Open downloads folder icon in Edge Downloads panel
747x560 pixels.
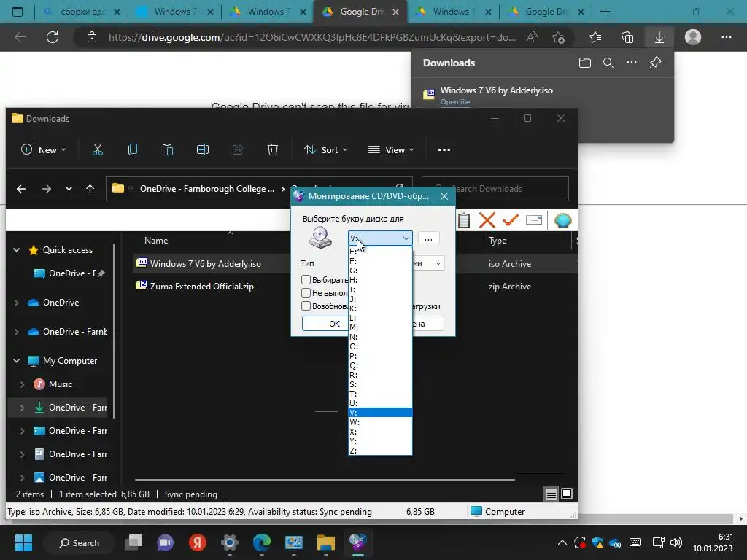coord(584,63)
